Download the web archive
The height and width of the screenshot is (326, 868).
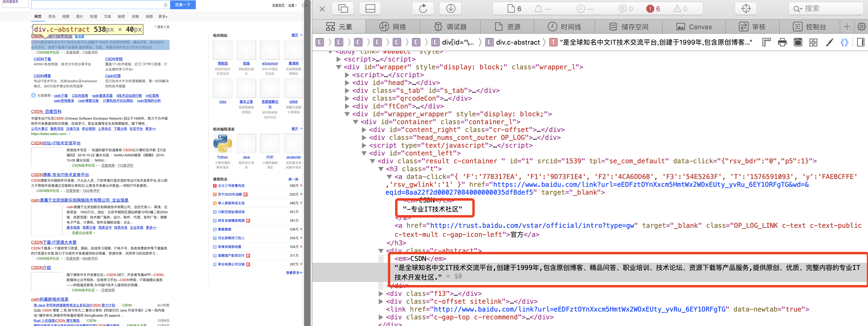[x=451, y=9]
